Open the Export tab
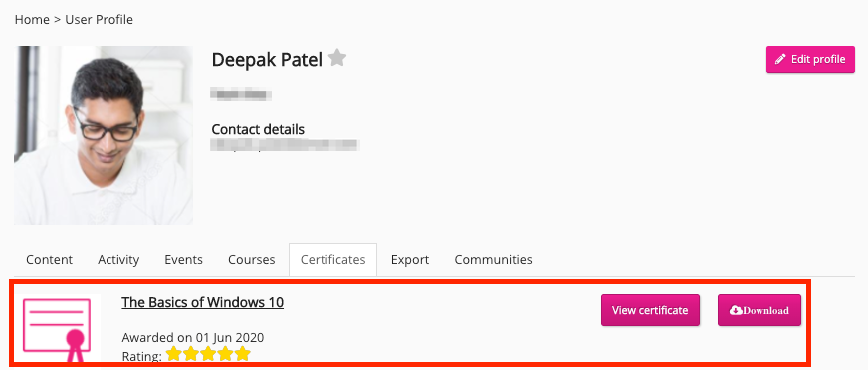The width and height of the screenshot is (868, 370). (x=410, y=260)
